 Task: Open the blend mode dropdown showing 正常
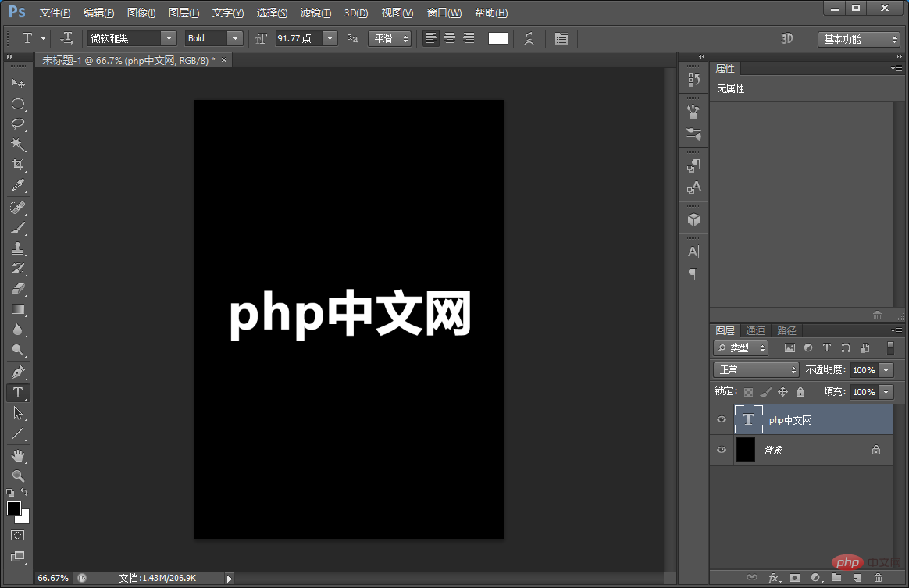(x=754, y=369)
